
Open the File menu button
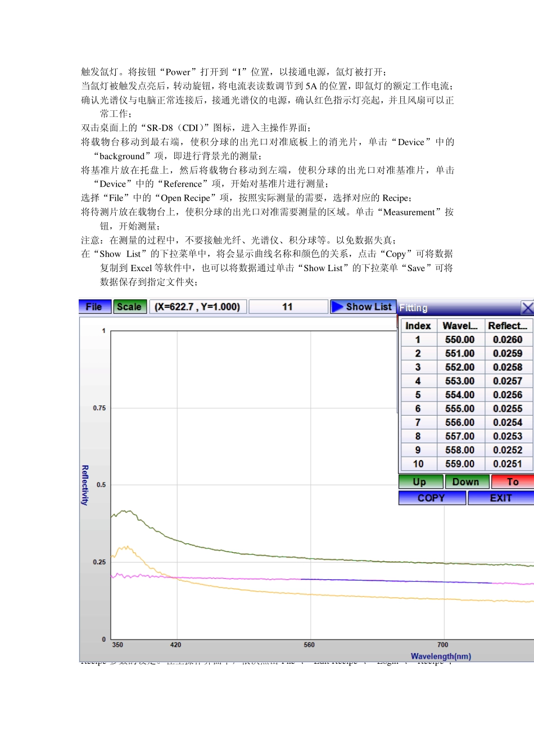pyautogui.click(x=94, y=307)
